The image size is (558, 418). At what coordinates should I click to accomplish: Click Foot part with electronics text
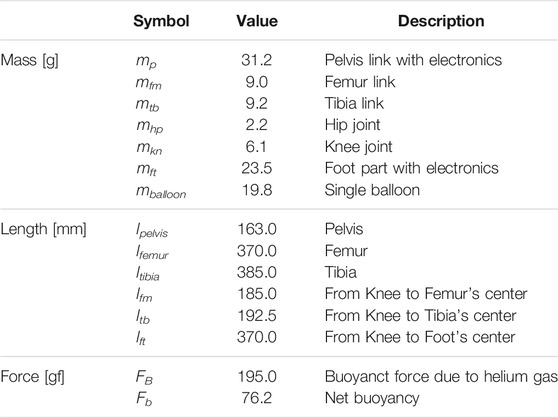click(411, 168)
